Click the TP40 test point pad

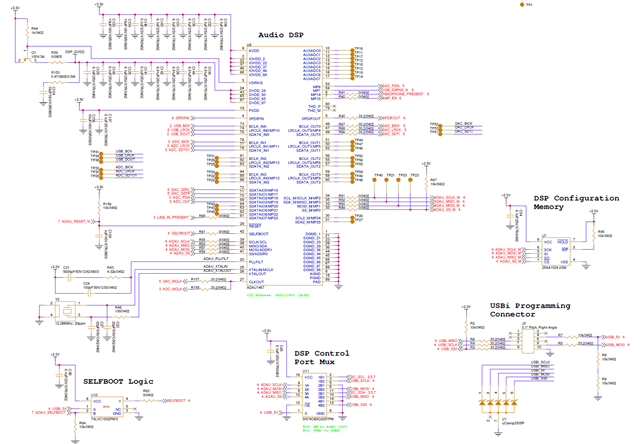[375, 180]
